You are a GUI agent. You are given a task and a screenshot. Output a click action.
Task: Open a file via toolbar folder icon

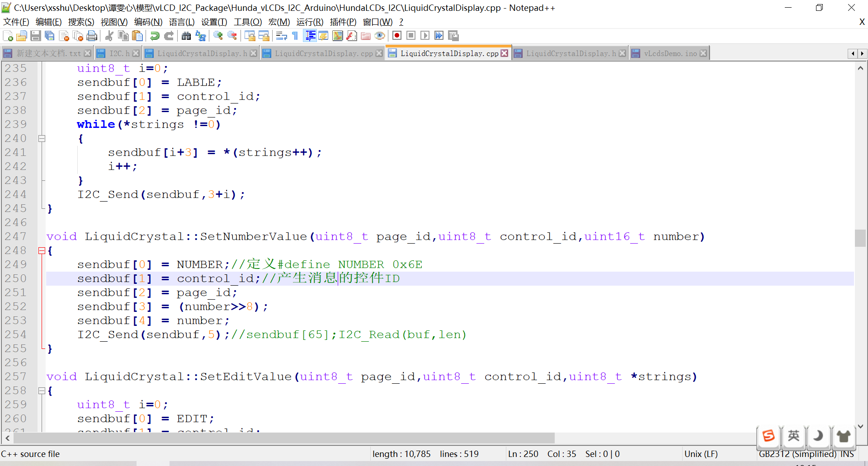(21, 36)
